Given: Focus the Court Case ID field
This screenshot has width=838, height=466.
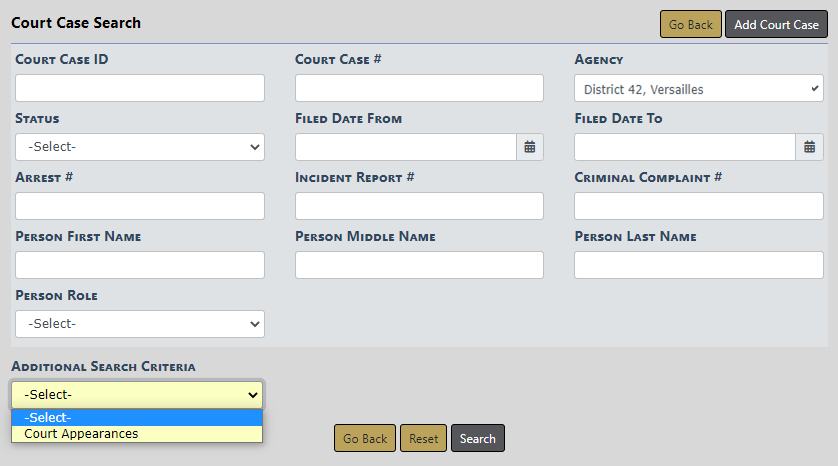Looking at the screenshot, I should pyautogui.click(x=140, y=88).
